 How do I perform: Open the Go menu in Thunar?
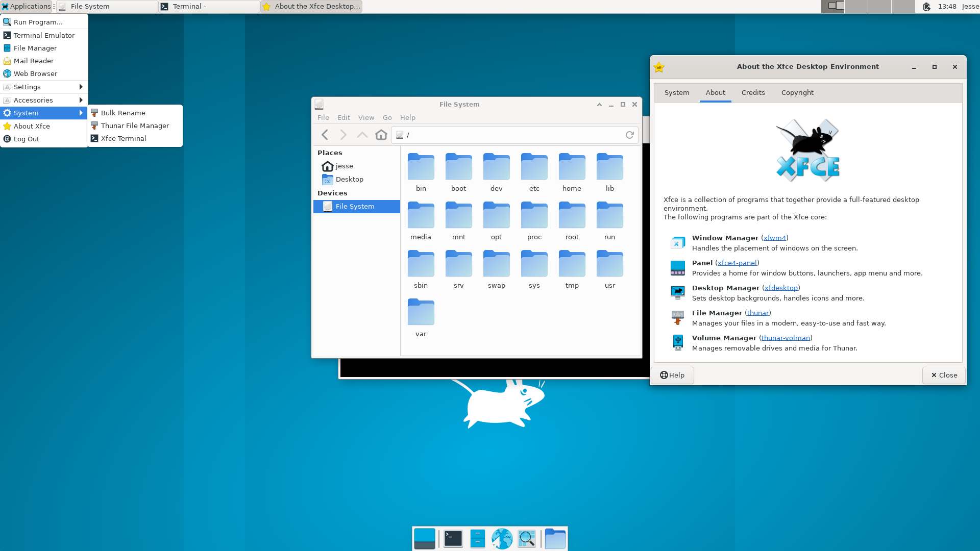(x=387, y=117)
